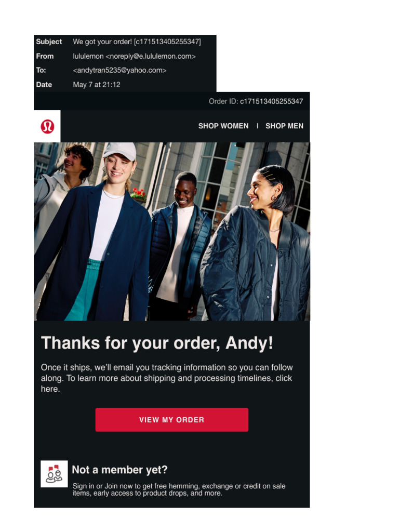Click the red lululemon logo icon

[47, 126]
